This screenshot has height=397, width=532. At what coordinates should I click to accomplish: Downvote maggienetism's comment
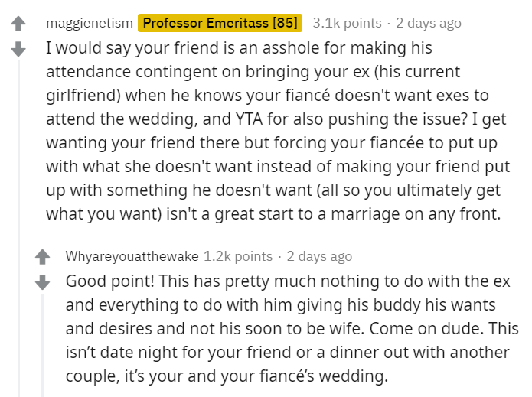coord(18,49)
